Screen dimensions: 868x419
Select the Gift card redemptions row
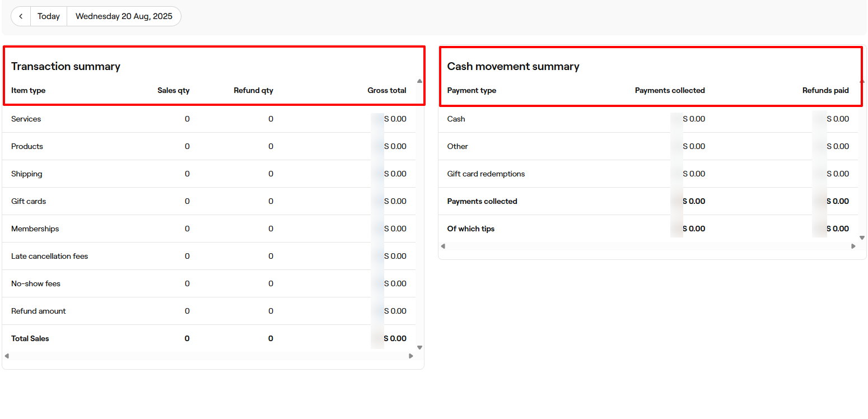[x=486, y=174]
